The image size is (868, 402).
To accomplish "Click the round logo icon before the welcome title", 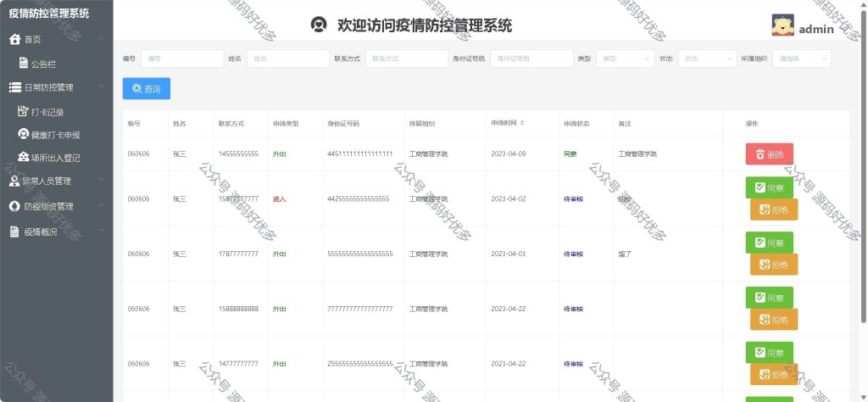I will point(319,25).
